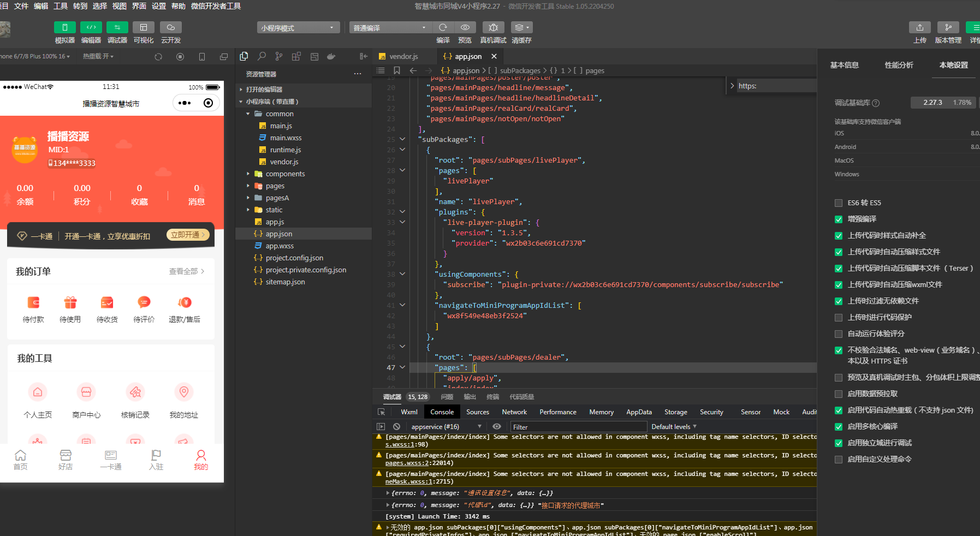
Task: Collapse the explorer sidebar panel
Action: 364,56
